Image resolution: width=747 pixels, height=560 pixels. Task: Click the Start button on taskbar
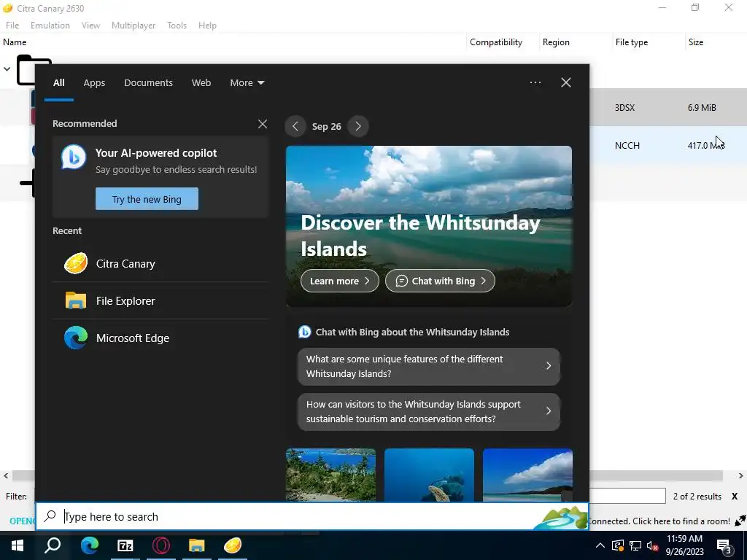[18, 545]
